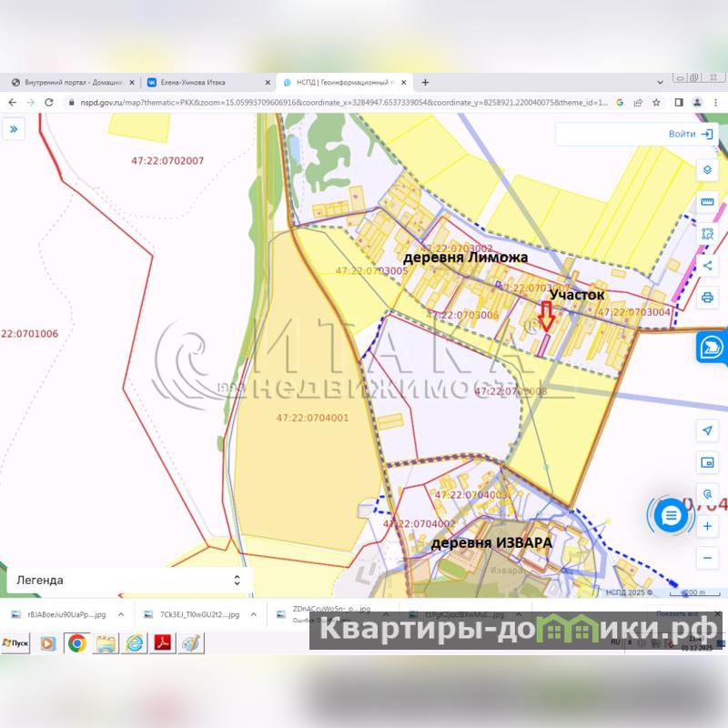Bookmark this page with the star icon

[656, 103]
